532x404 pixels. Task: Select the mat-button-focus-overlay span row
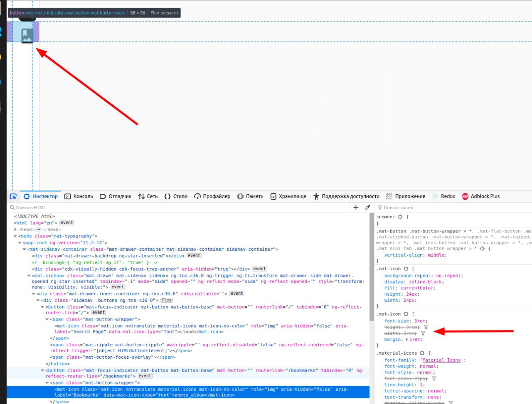(x=188, y=357)
